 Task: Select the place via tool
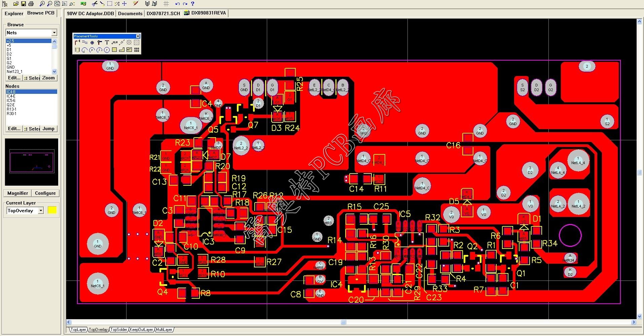(100, 42)
